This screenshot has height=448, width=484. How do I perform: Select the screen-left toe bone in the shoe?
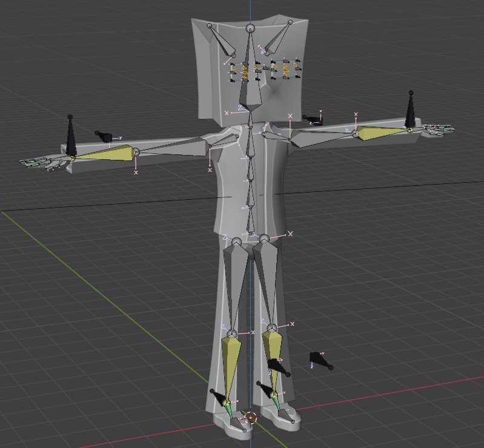(238, 424)
